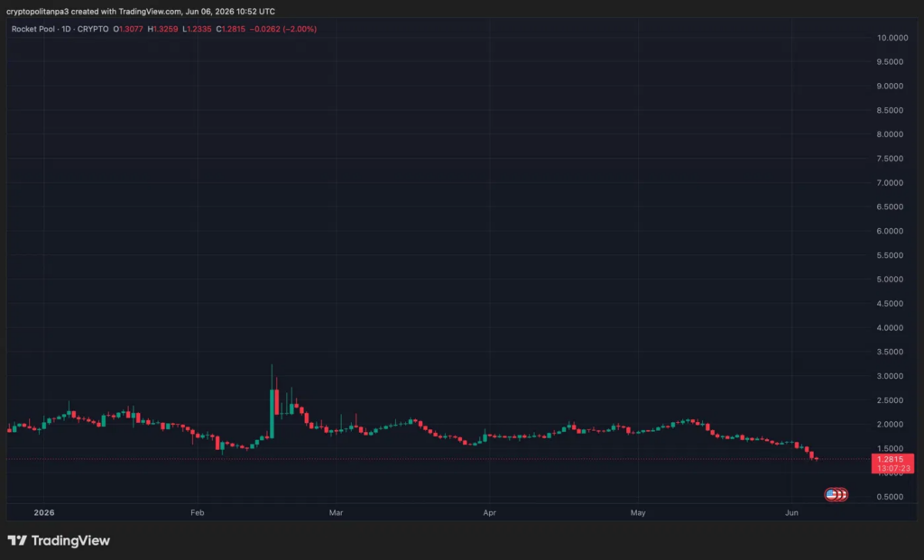924x560 pixels.
Task: Click the 5.0000 price axis label
Action: click(x=890, y=280)
